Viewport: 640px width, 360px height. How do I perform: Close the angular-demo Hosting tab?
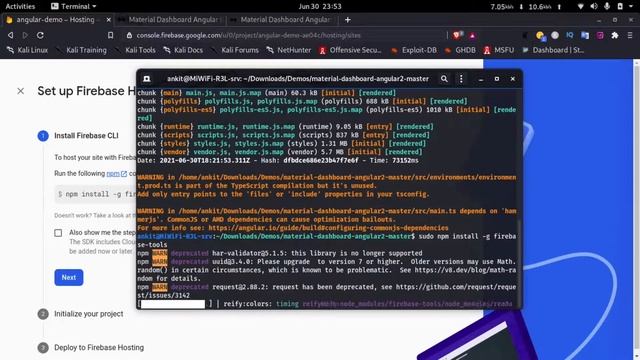(x=108, y=20)
